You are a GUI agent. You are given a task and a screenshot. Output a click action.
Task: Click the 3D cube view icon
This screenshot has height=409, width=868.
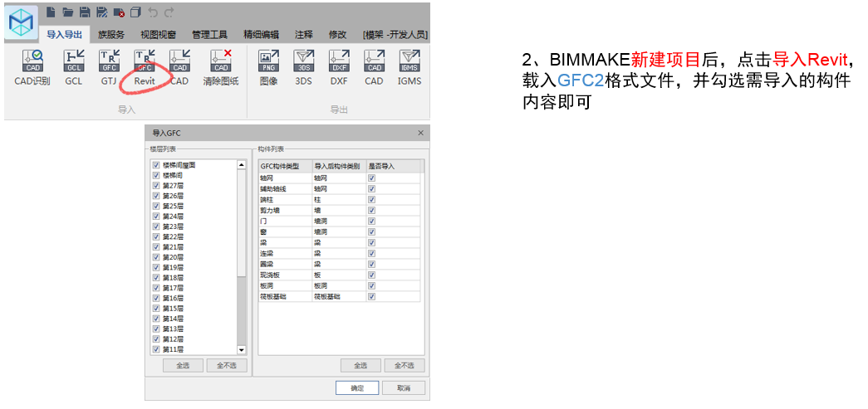(136, 12)
